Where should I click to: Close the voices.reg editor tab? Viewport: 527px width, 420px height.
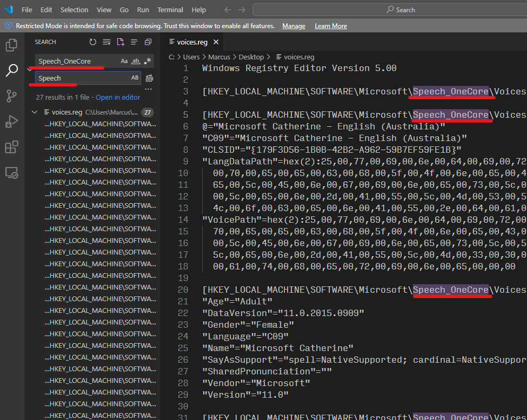coord(216,42)
